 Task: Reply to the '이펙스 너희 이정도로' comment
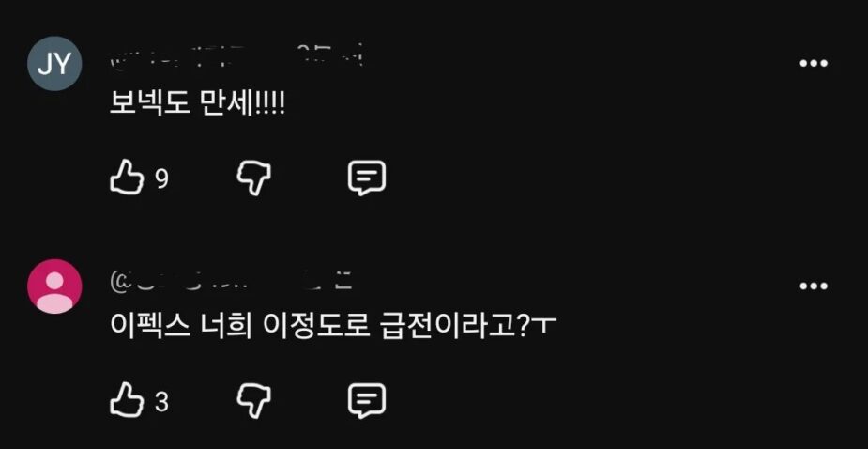pyautogui.click(x=367, y=401)
